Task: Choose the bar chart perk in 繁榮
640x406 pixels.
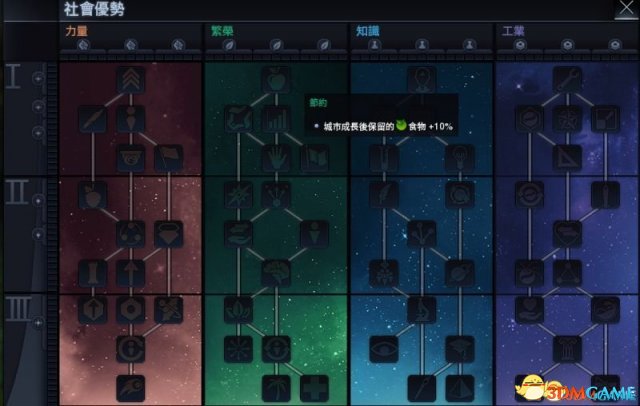Action: pyautogui.click(x=276, y=119)
